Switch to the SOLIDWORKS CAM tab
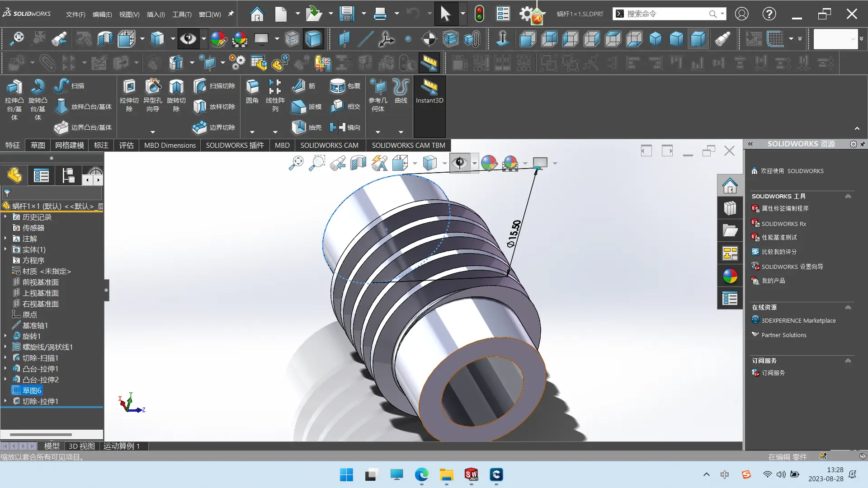 (330, 145)
